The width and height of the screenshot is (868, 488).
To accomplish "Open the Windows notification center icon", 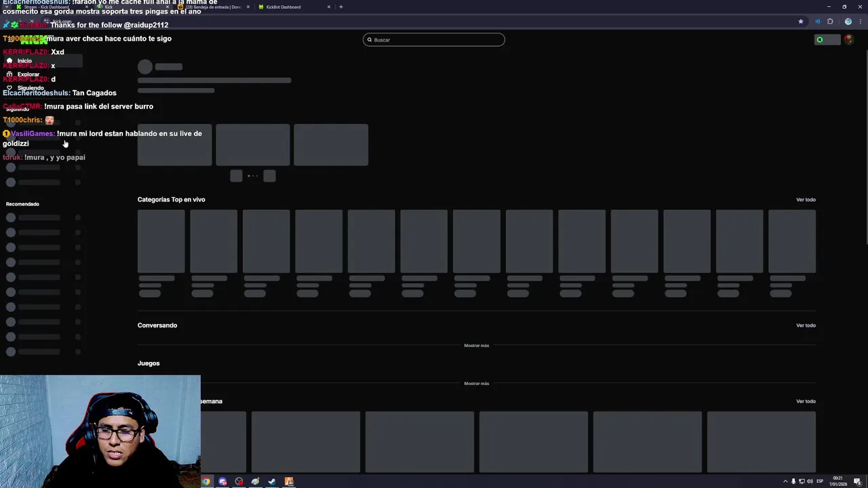I will (x=857, y=481).
